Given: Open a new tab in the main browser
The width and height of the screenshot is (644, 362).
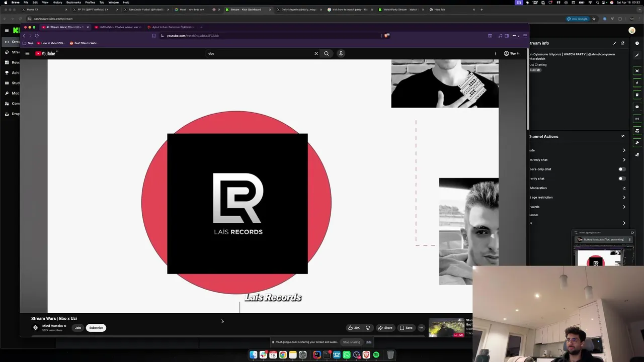Looking at the screenshot, I should tap(481, 10).
